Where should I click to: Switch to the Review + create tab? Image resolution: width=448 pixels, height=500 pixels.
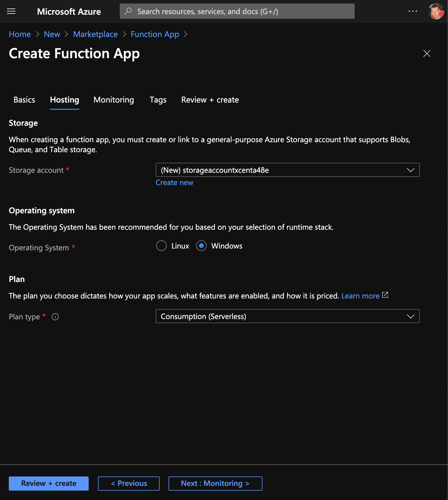[x=210, y=100]
